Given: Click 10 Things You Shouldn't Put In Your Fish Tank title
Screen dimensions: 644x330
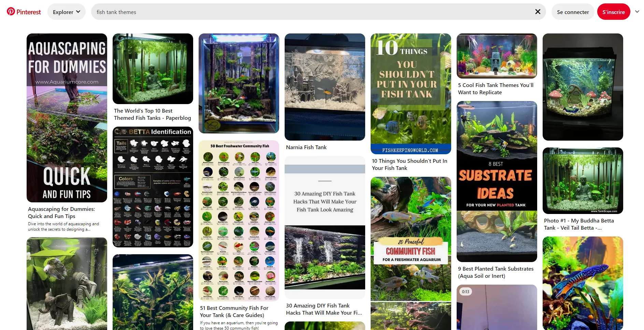Looking at the screenshot, I should point(410,164).
